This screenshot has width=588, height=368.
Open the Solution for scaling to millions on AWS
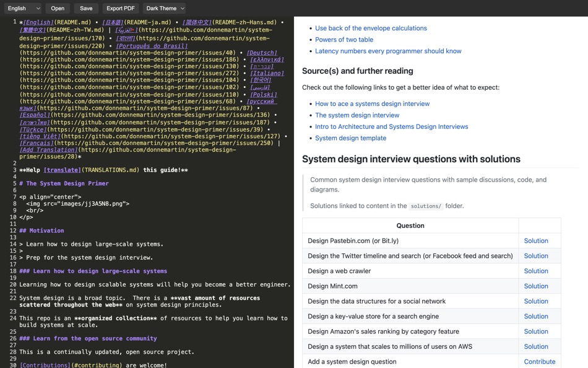point(536,346)
